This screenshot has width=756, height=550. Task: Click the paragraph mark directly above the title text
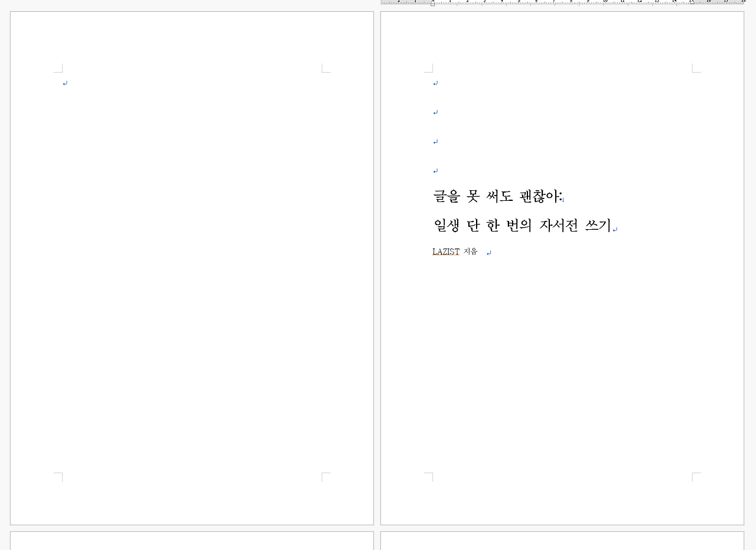(x=435, y=170)
